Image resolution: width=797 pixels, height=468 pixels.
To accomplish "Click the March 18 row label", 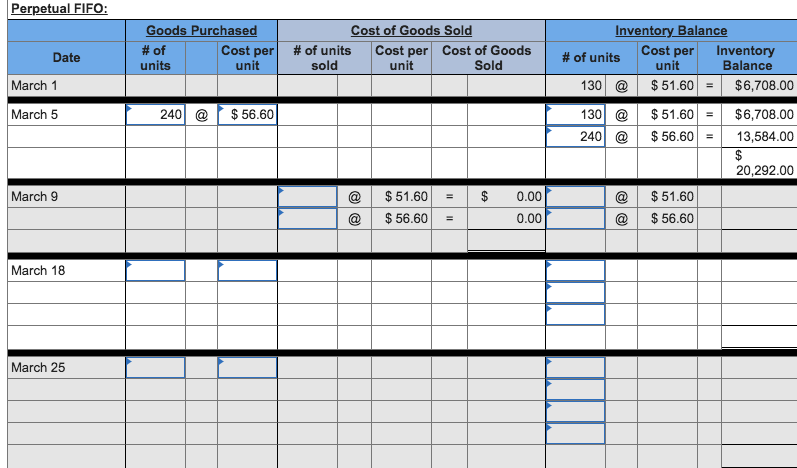I will click(x=38, y=271).
